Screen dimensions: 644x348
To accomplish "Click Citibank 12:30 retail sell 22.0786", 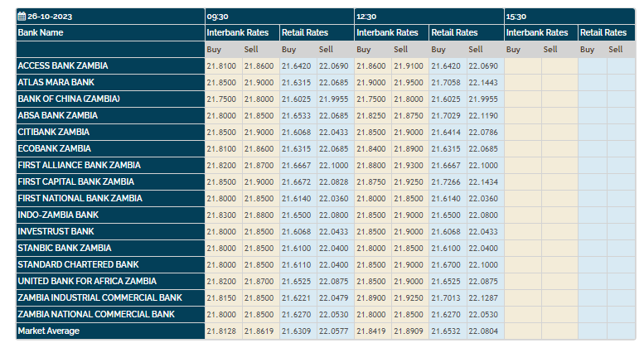I will (x=483, y=133).
